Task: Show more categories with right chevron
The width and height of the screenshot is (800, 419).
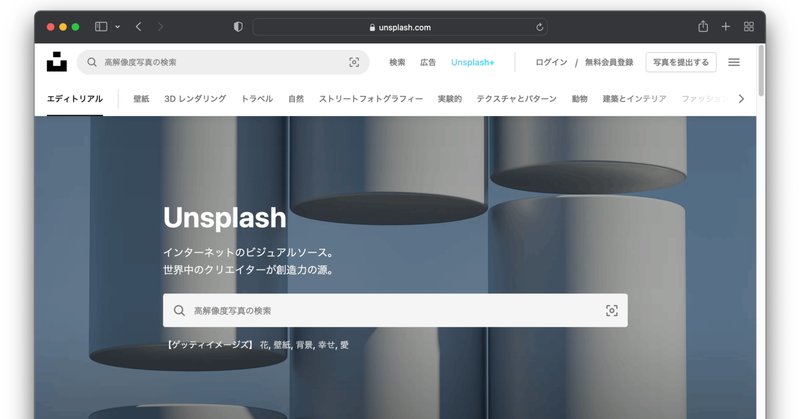Action: click(741, 99)
